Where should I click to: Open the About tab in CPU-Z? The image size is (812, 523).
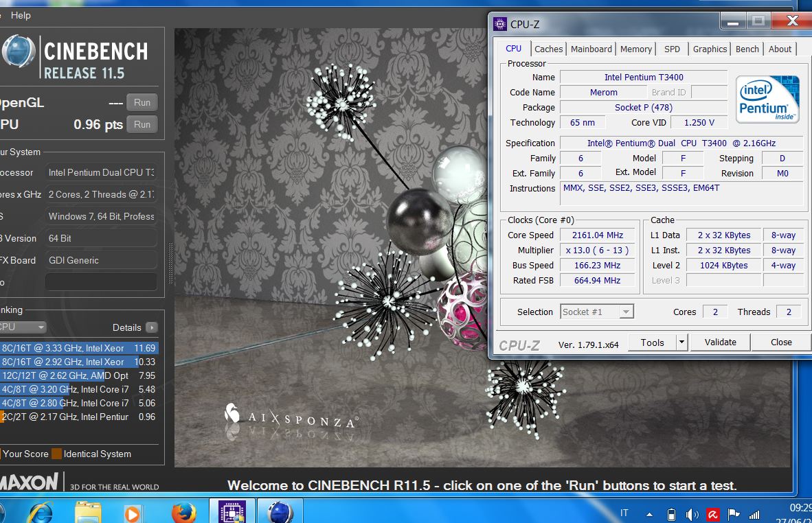(780, 49)
